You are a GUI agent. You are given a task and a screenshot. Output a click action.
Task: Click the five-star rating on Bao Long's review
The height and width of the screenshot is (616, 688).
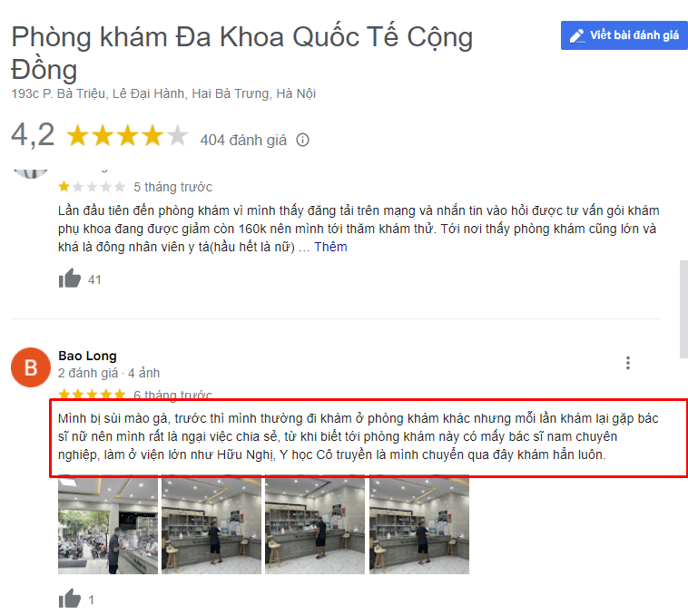92,394
